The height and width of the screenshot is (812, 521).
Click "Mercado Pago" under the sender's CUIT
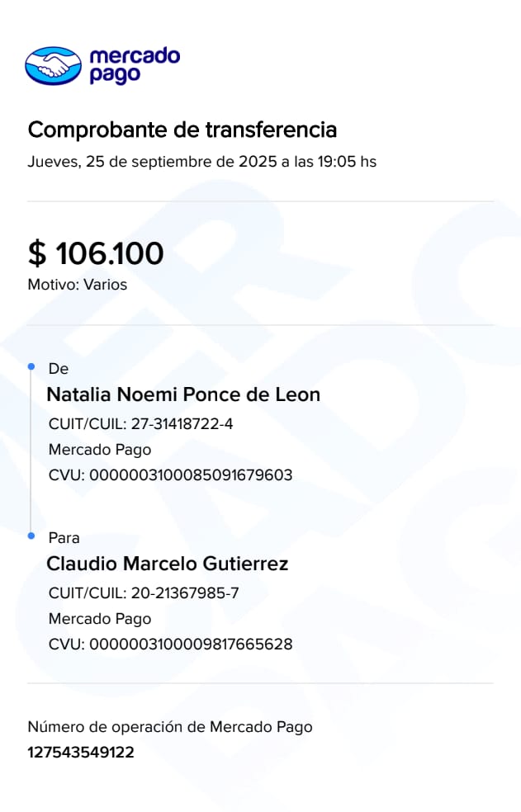point(100,450)
